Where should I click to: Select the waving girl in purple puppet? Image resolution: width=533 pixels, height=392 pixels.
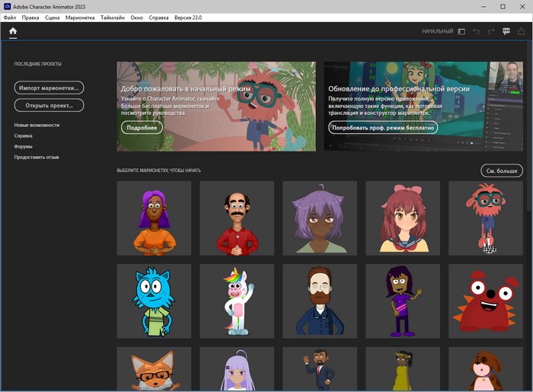pos(403,301)
